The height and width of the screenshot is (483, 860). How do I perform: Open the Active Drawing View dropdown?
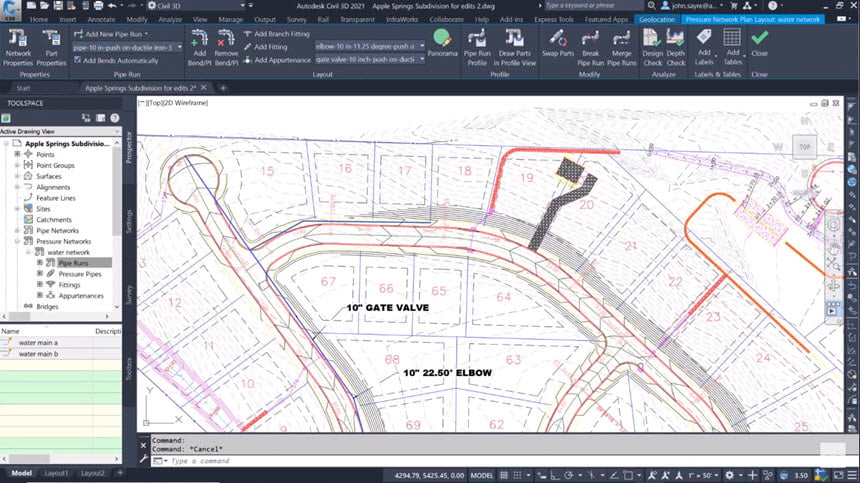coord(60,132)
